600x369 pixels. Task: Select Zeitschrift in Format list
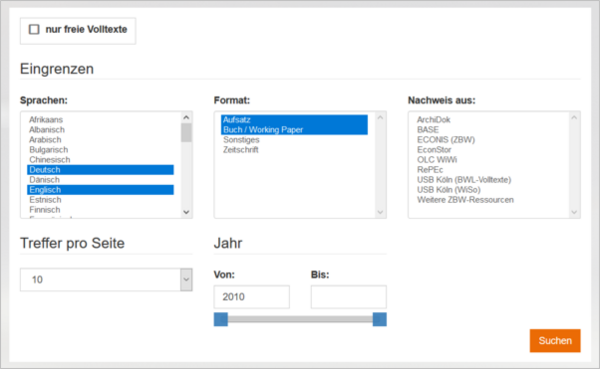tap(294, 150)
